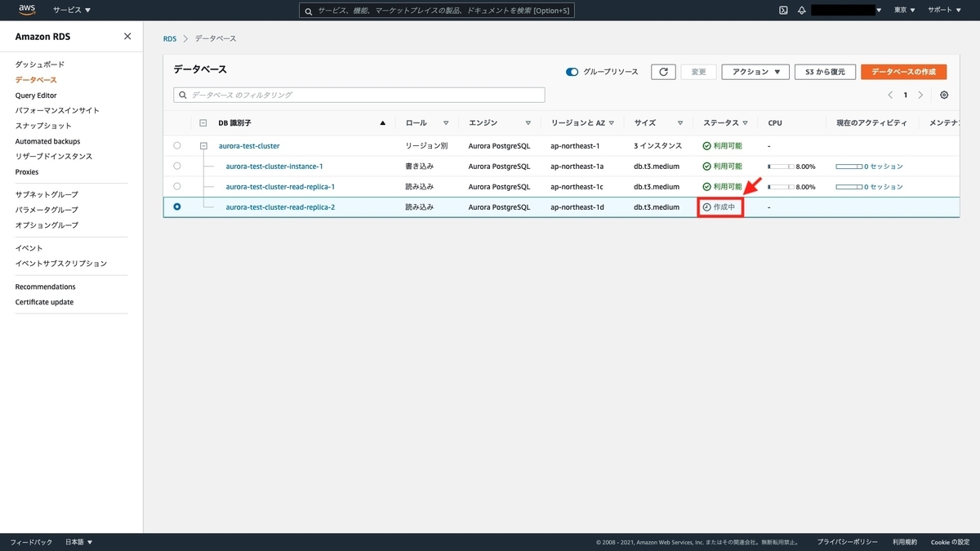Screen dimensions: 980x551
Task: Open the Tokyo region selector
Action: [x=904, y=10]
